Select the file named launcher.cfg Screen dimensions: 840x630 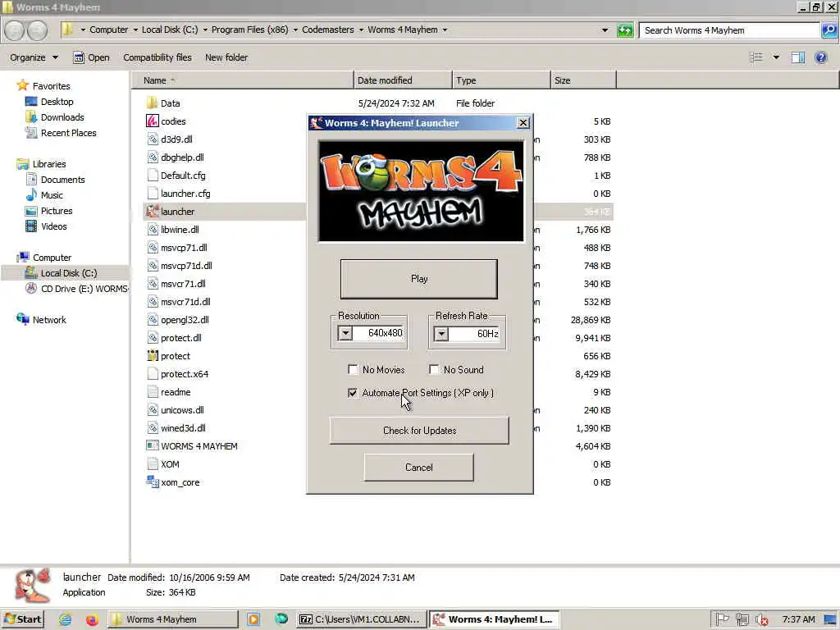pos(185,194)
